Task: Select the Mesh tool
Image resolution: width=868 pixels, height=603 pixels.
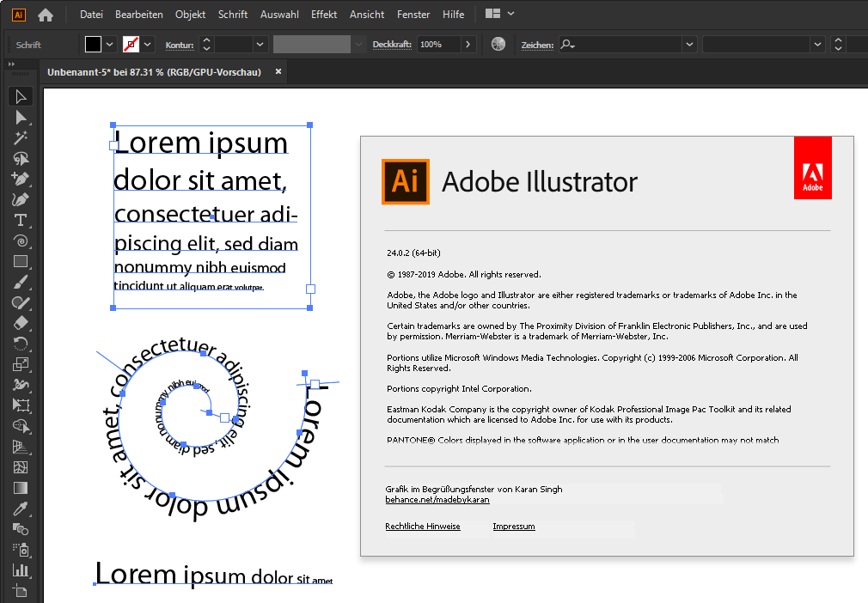Action: point(21,467)
